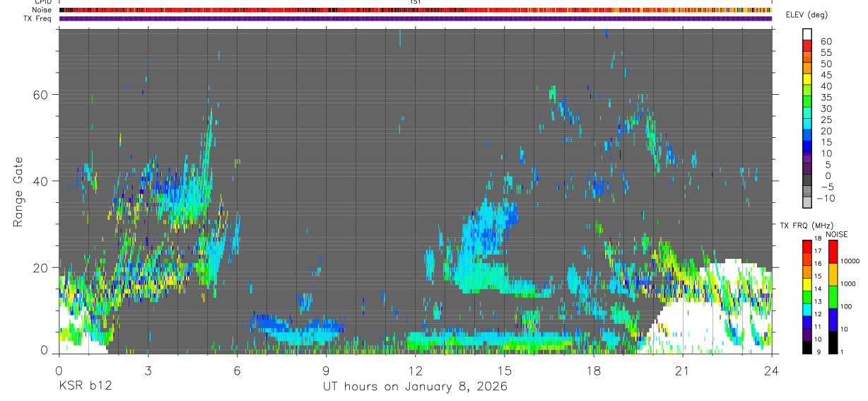Click the 21 hour tick label
This screenshot has width=868, height=401.
coord(683,370)
